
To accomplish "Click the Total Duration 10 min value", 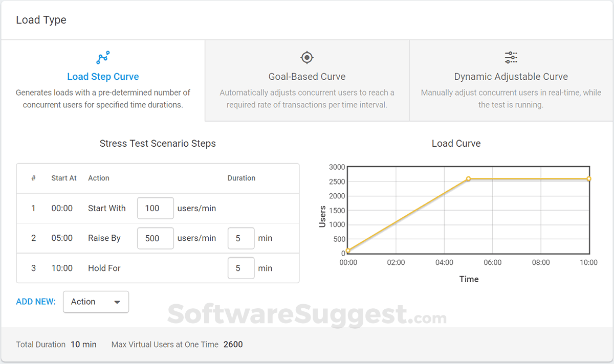I will 83,344.
